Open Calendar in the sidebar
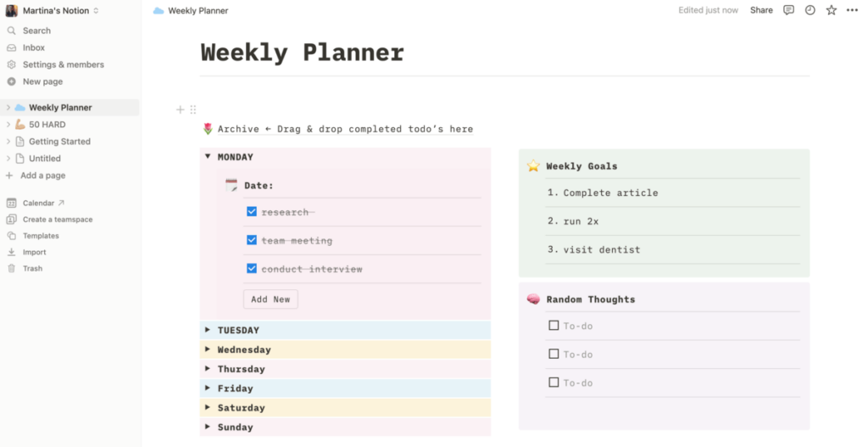Screen dimensions: 868x447 click(x=38, y=203)
